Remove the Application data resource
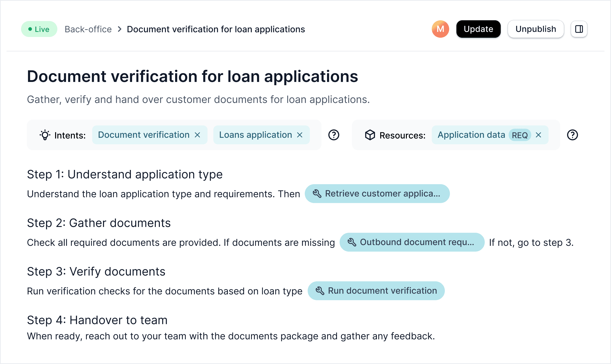Screen dimensions: 611x364 click(x=539, y=135)
